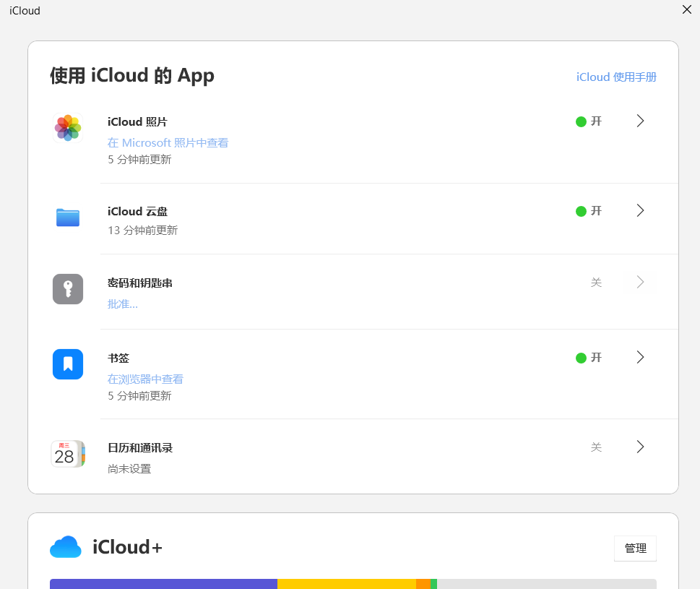Click the 日历和通讯录 calendar icon
The height and width of the screenshot is (589, 700).
point(68,454)
